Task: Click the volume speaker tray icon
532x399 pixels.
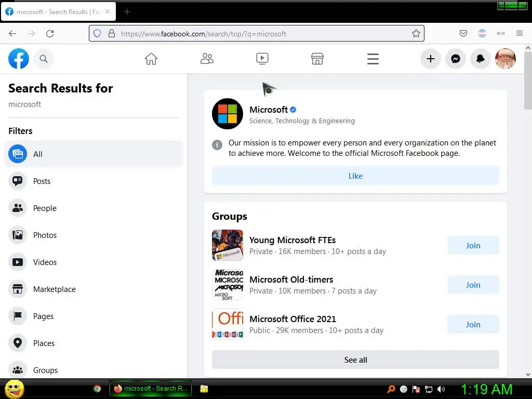Action: tap(441, 389)
